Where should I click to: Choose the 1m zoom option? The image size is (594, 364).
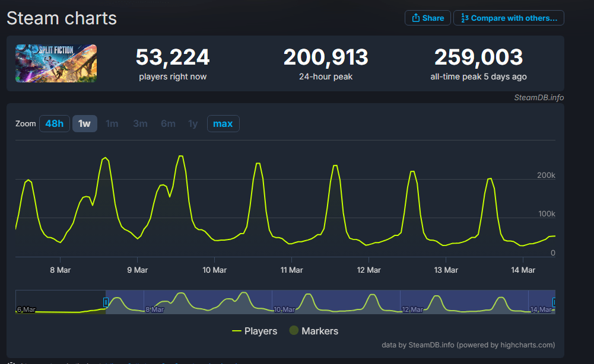pyautogui.click(x=112, y=124)
